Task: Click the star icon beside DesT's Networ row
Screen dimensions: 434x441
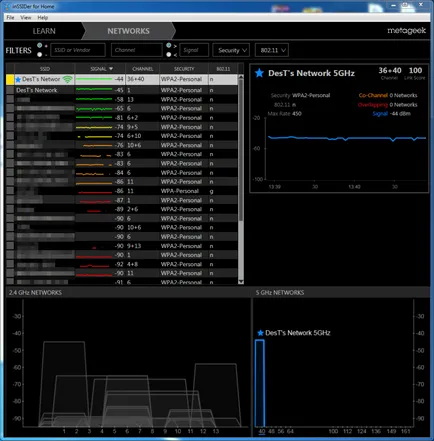Action: pos(18,79)
